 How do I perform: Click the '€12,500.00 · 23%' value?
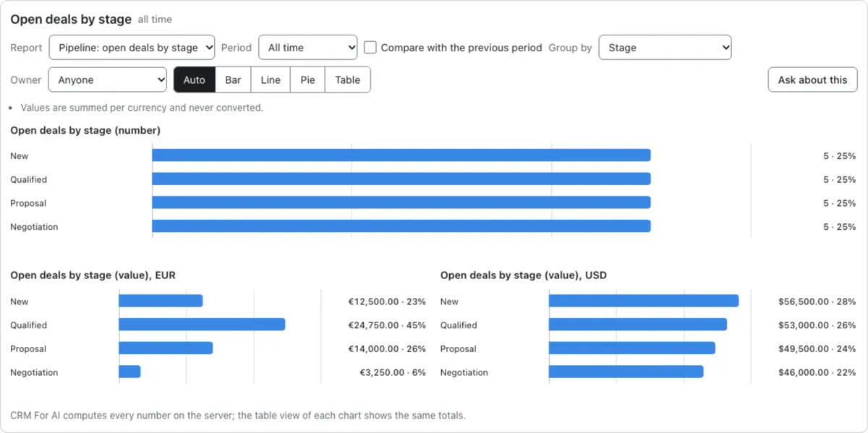pos(387,301)
